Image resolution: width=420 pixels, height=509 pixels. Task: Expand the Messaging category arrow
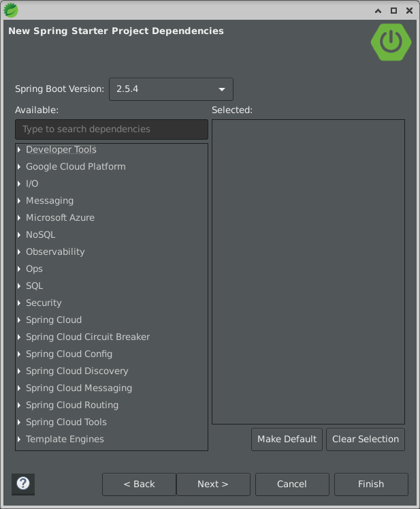[19, 200]
